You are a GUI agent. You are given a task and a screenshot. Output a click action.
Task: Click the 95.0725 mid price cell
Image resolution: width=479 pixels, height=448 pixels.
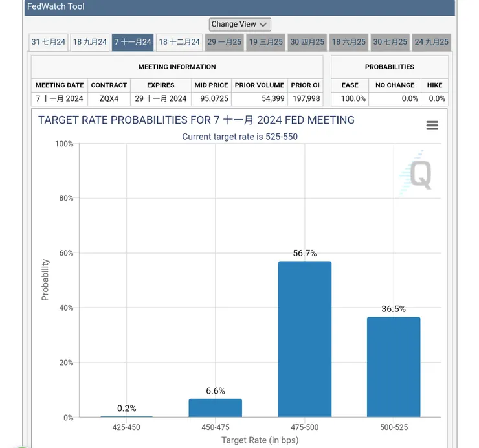pos(212,98)
